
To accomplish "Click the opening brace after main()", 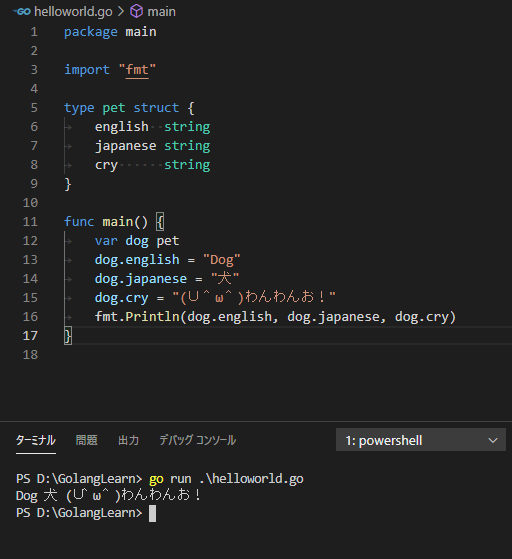I will 160,222.
